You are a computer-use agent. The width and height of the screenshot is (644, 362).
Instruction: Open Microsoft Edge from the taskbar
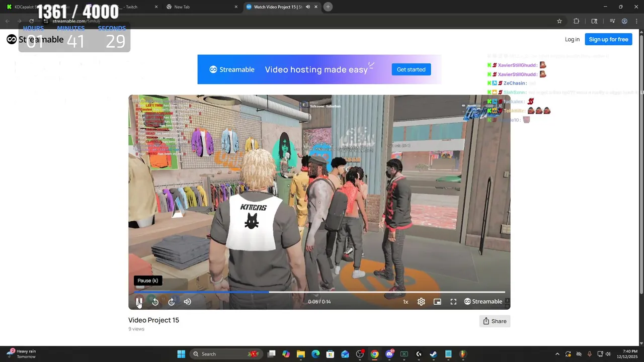point(315,354)
